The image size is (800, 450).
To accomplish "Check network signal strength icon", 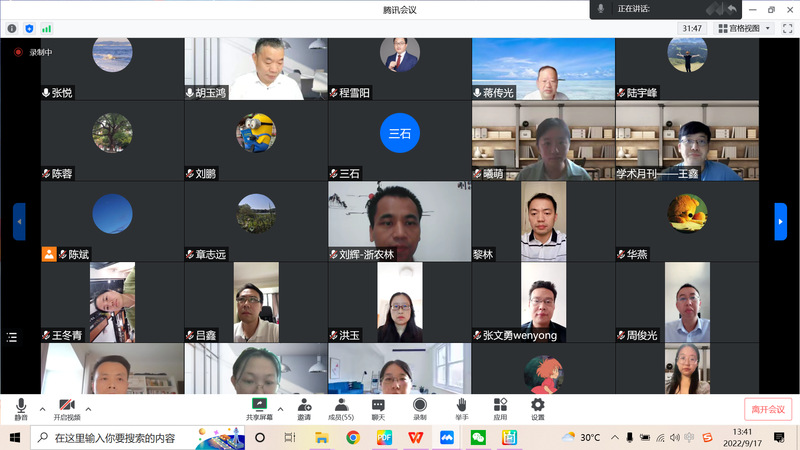I will (x=46, y=29).
